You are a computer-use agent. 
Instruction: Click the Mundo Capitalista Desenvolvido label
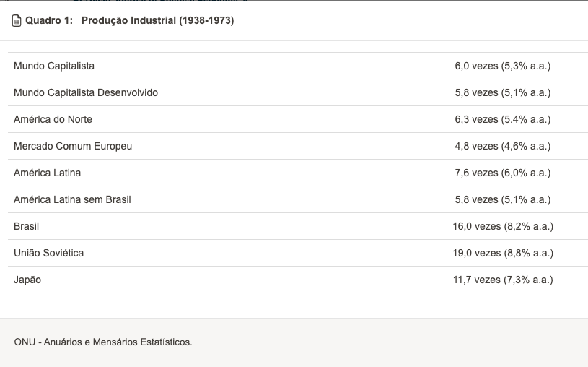coord(86,92)
